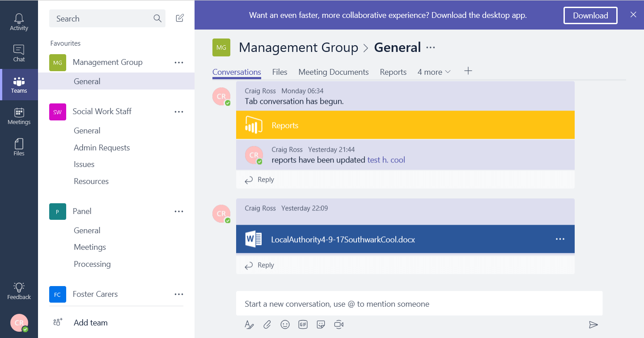Click the Add team label
Screen dimensions: 644x338
pyautogui.click(x=91, y=322)
